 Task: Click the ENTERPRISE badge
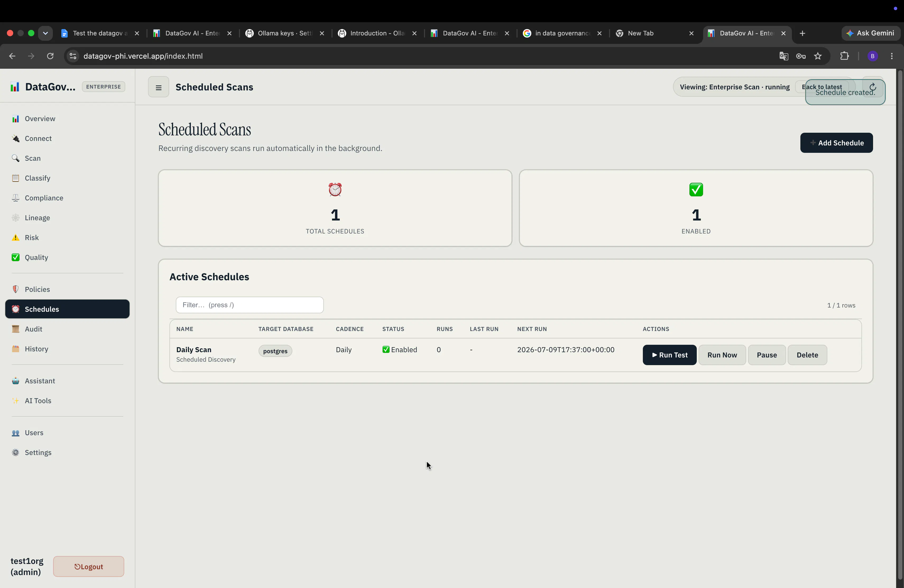[103, 87]
